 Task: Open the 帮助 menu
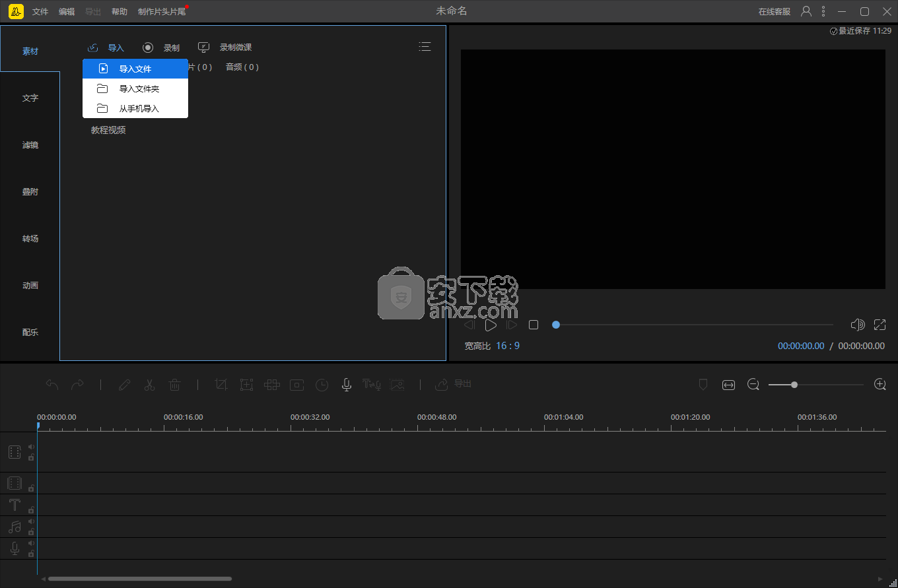(x=120, y=11)
